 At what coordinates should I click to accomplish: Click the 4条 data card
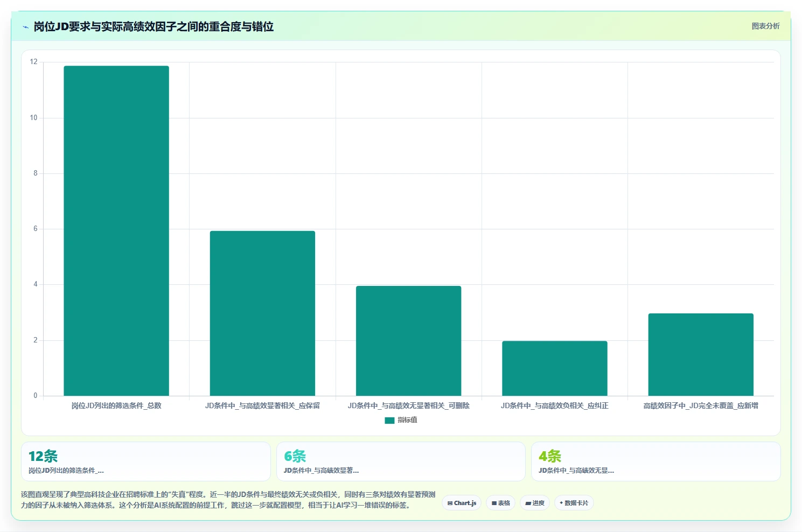655,461
